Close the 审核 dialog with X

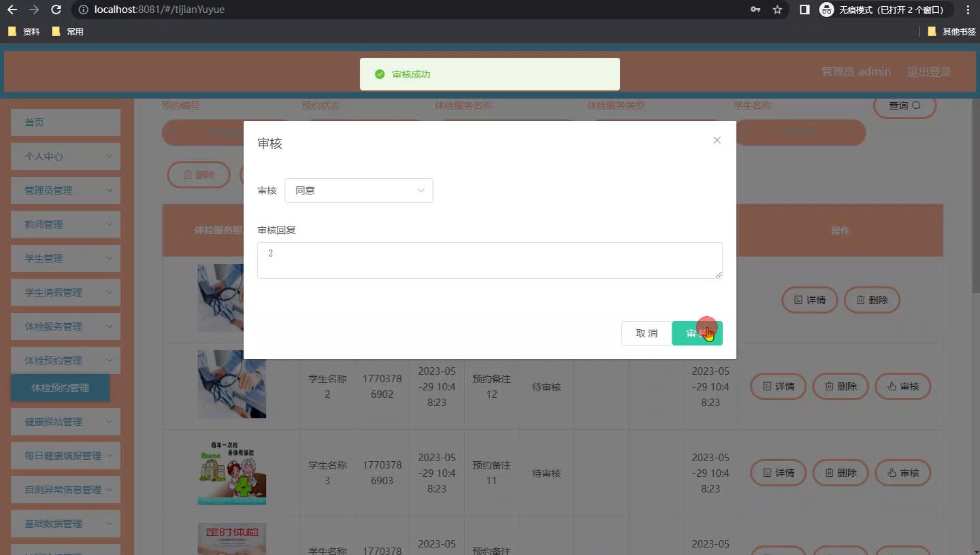[717, 140]
